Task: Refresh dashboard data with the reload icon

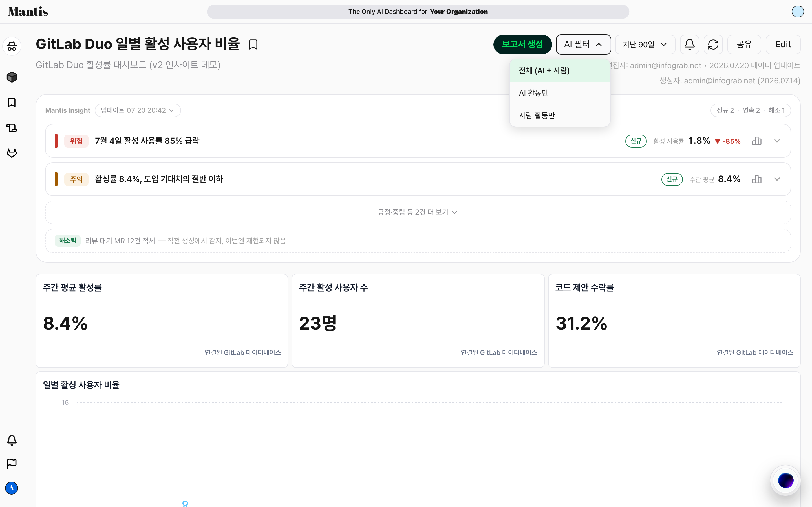Action: (x=713, y=45)
